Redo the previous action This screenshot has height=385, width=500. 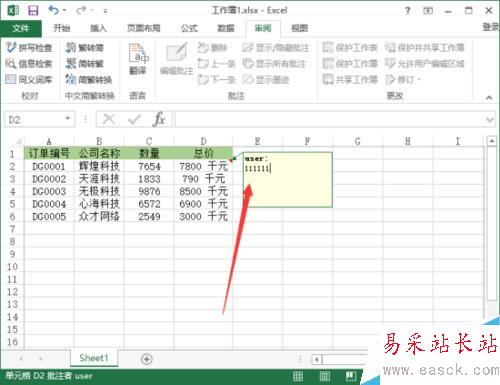(x=81, y=10)
